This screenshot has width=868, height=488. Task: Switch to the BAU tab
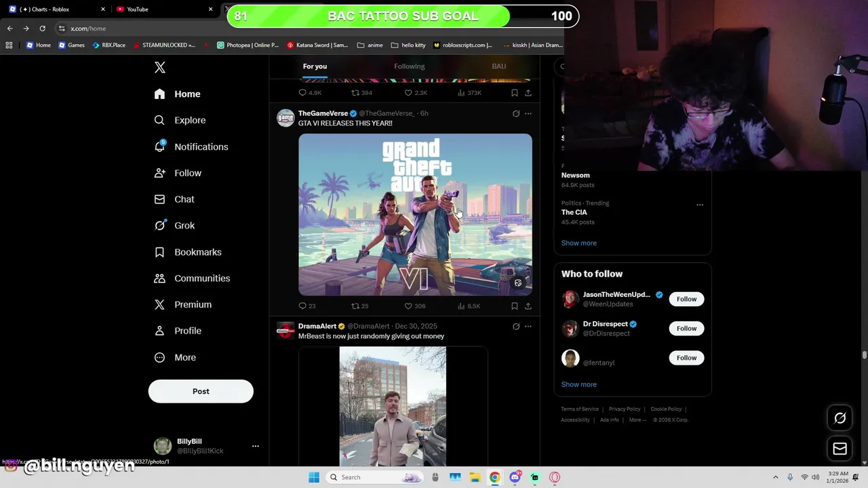coord(499,66)
